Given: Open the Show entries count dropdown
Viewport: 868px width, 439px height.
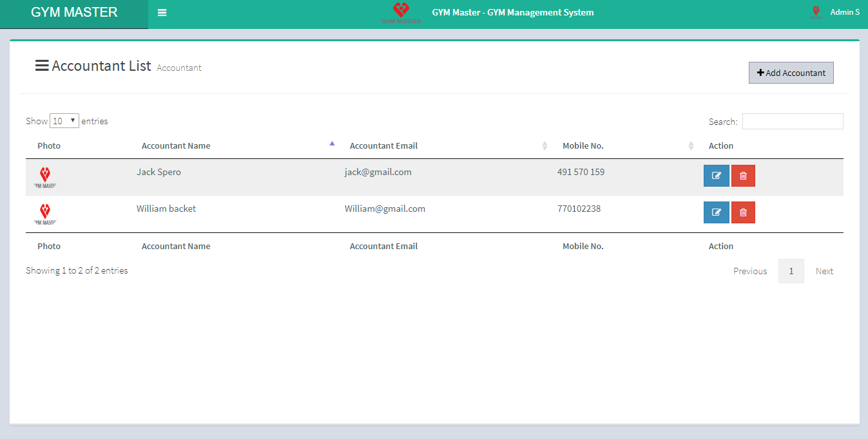Looking at the screenshot, I should pos(64,121).
